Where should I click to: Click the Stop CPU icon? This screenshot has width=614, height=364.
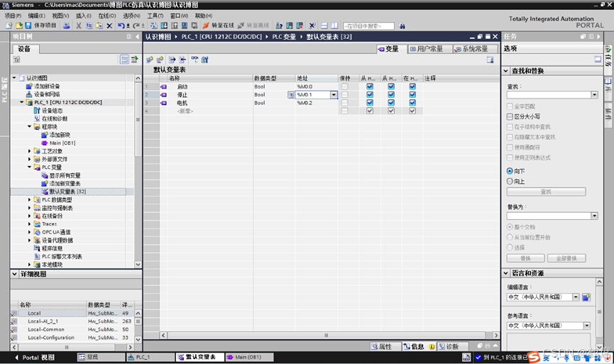[300, 26]
